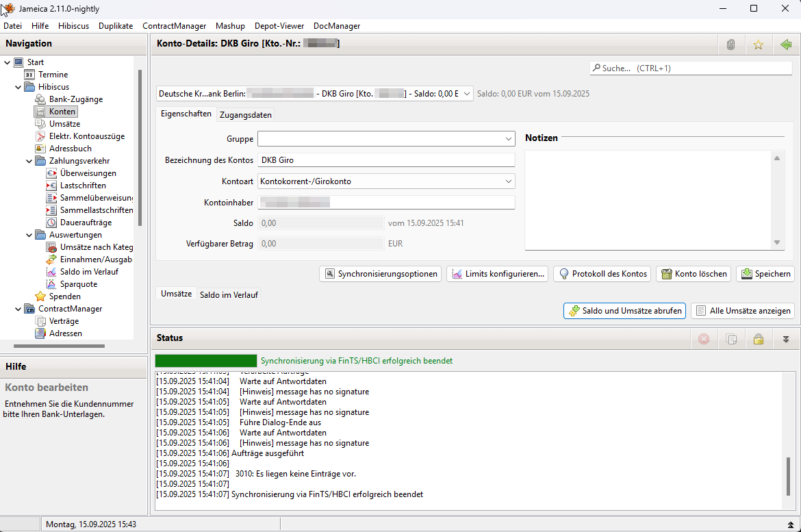This screenshot has width=801, height=532.
Task: Click the Kontoinhaber input field
Action: click(x=386, y=203)
